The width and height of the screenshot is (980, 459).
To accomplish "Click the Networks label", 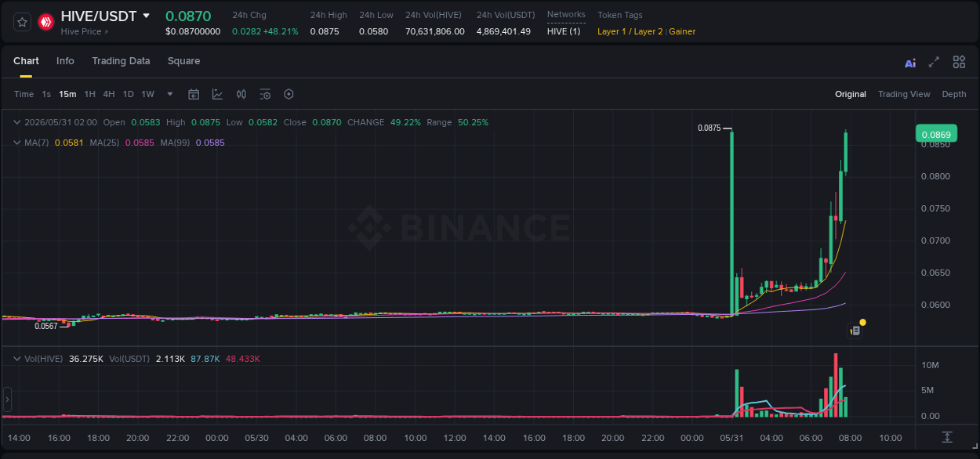I will [x=566, y=14].
